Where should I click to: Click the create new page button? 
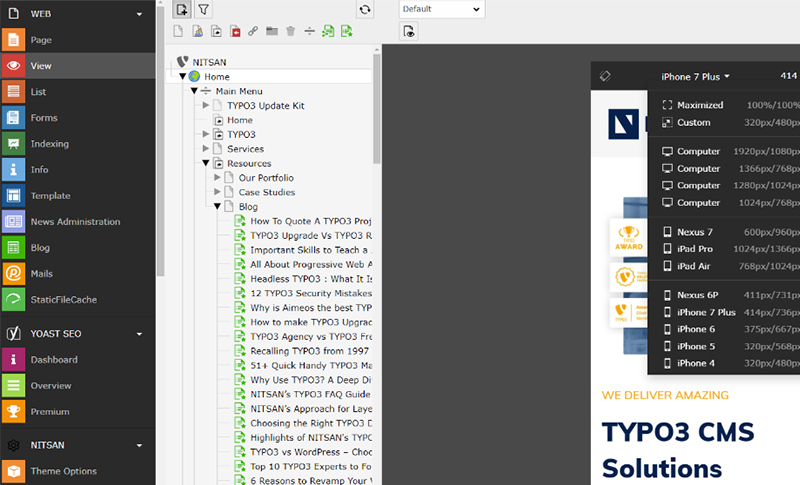tap(182, 9)
